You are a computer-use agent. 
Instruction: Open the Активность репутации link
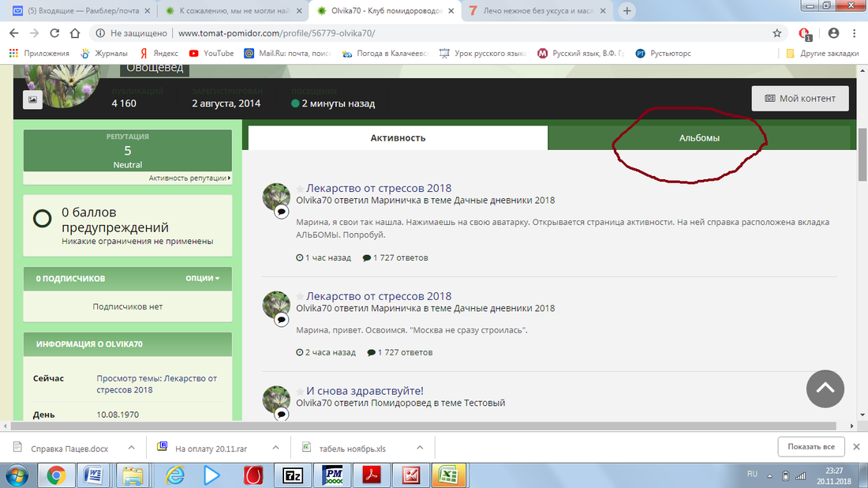[x=189, y=178]
